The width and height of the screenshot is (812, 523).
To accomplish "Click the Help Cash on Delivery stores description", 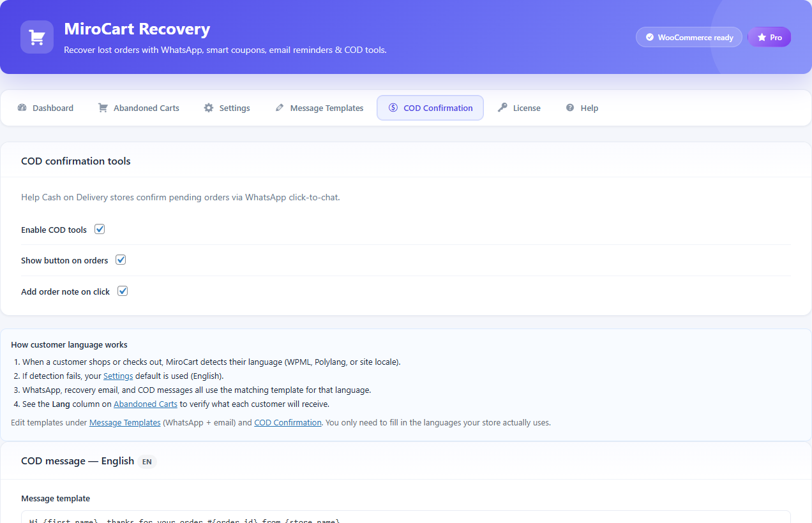I will click(181, 197).
